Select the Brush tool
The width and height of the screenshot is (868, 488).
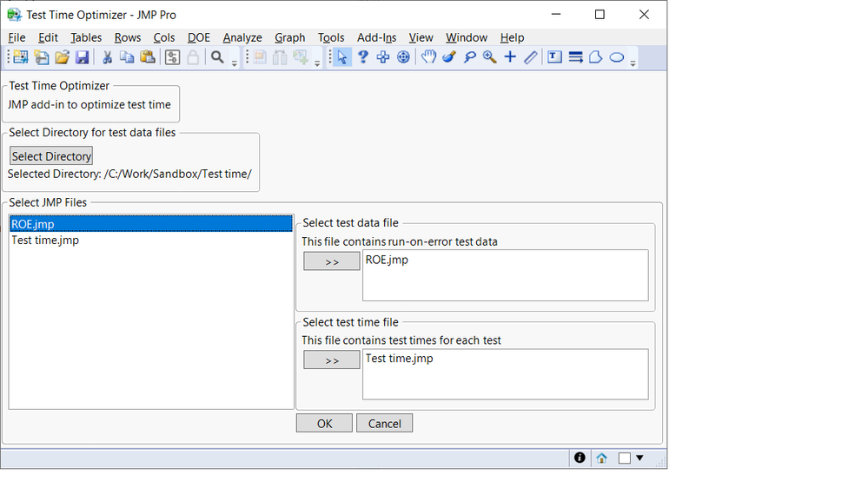pos(449,57)
